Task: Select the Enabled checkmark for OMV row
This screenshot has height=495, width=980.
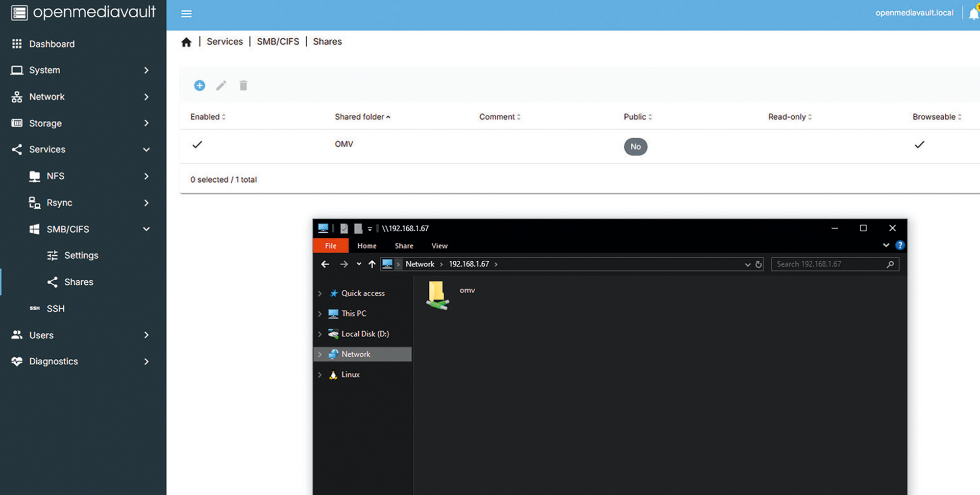Action: 197,145
